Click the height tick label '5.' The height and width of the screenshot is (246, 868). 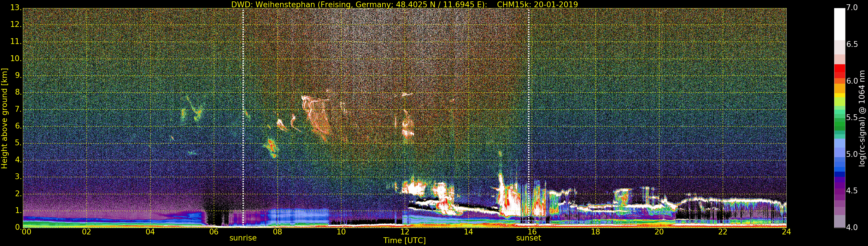click(x=18, y=143)
